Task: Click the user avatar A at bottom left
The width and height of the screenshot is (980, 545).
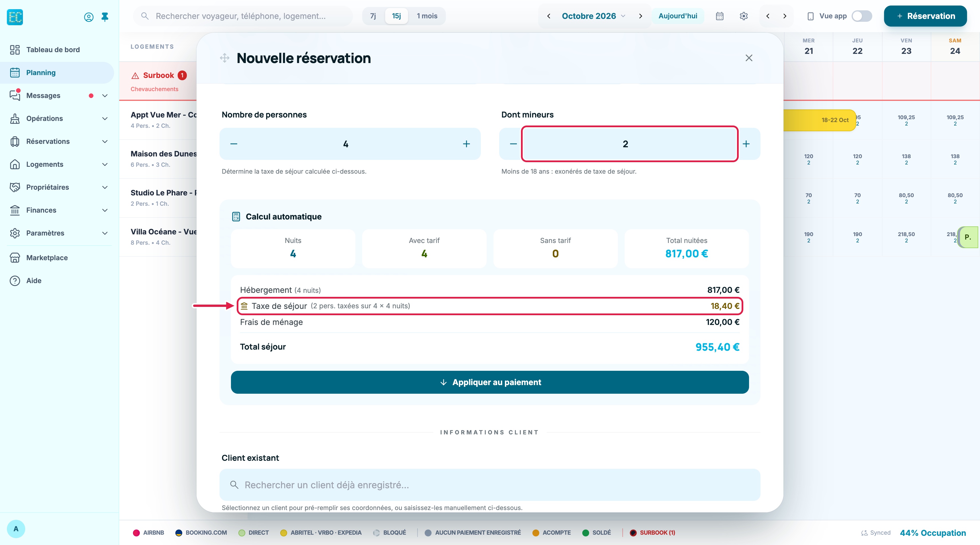Action: 15,529
